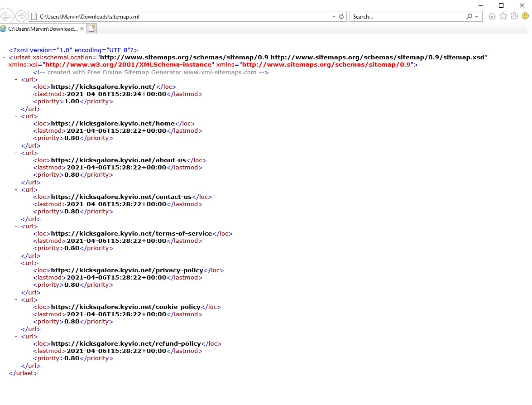Collapse the url node for /contact-us

click(16, 189)
